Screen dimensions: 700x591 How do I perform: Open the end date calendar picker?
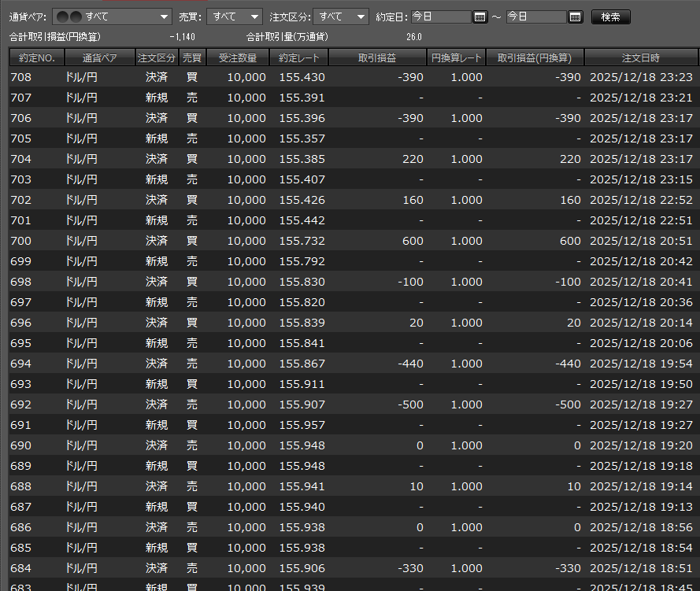pyautogui.click(x=575, y=17)
